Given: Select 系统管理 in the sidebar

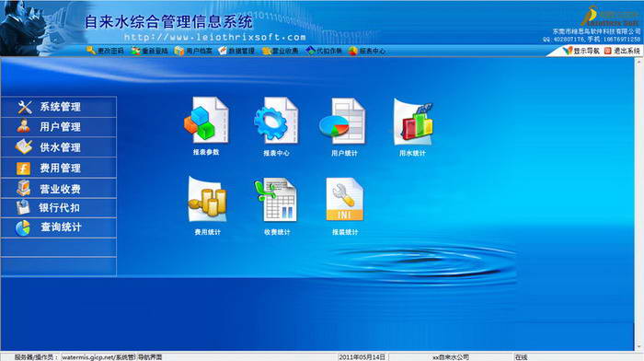Looking at the screenshot, I should (59, 107).
